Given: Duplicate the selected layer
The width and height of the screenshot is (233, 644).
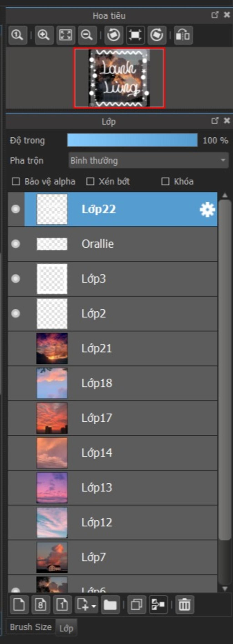Looking at the screenshot, I should (137, 605).
